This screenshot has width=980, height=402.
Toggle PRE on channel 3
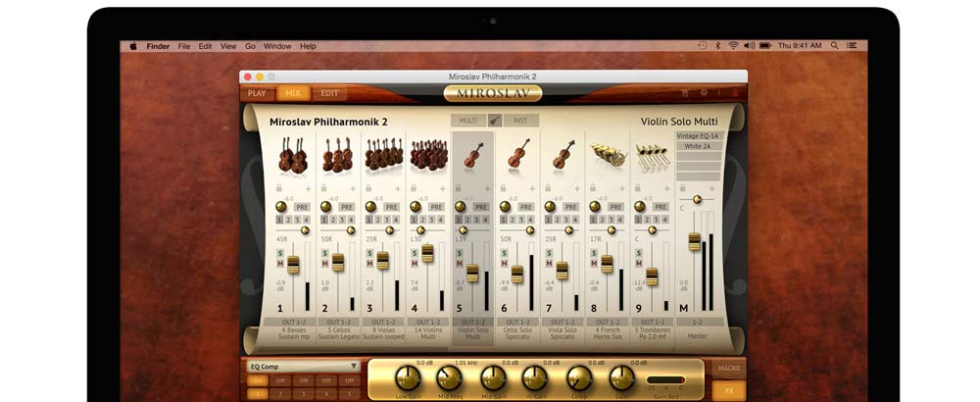pyautogui.click(x=392, y=207)
